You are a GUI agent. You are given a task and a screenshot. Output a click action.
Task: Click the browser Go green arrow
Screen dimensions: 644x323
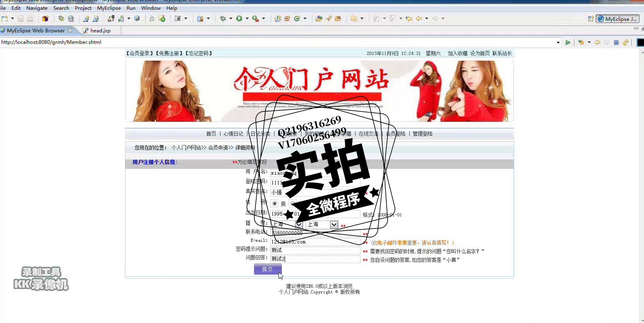pos(568,42)
